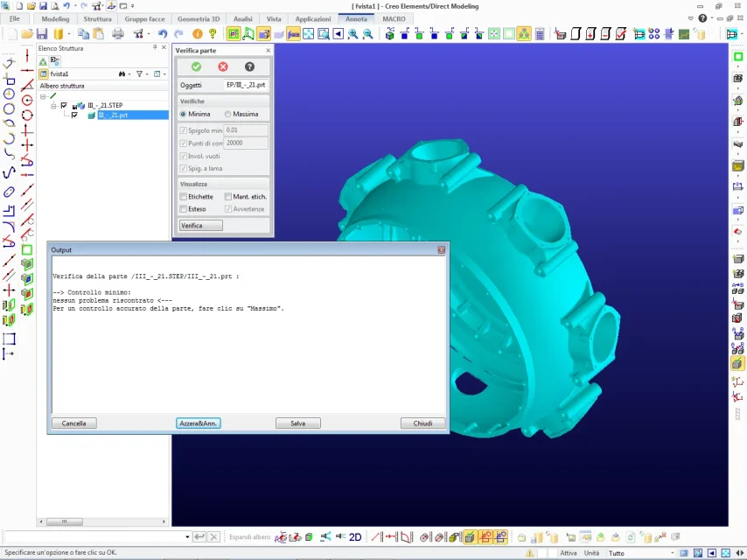747x560 pixels.
Task: Open the dropdown arrow next to the undo icon in title bar
Action: pos(75,6)
